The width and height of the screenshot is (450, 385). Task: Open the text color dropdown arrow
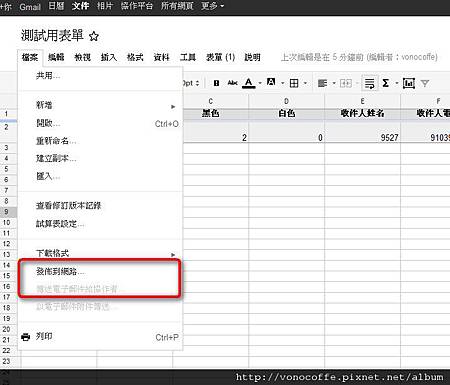point(260,83)
